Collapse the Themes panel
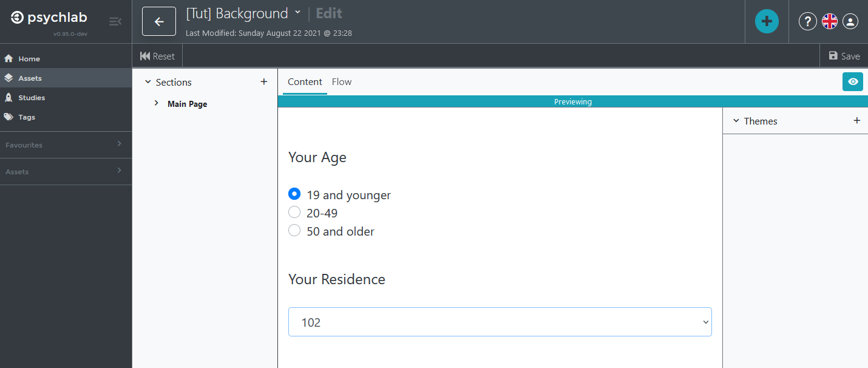868x368 pixels. (736, 121)
